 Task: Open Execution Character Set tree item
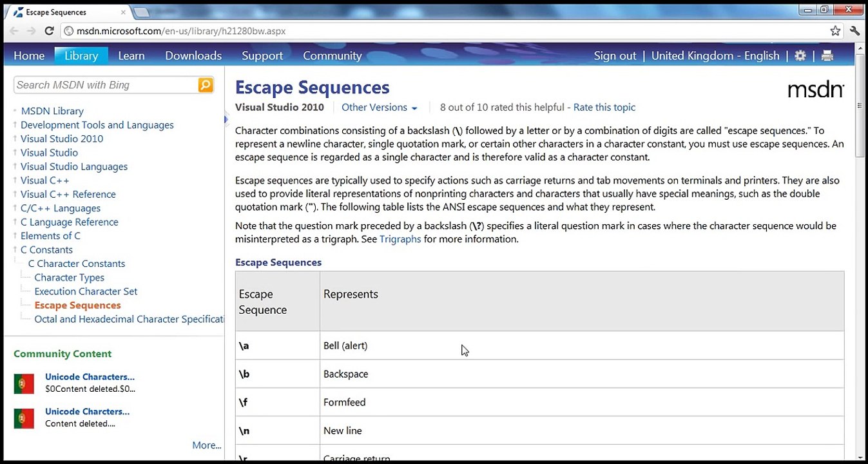pos(86,291)
